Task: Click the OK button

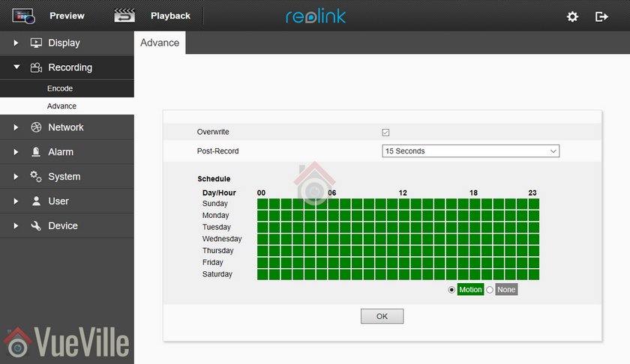Action: click(x=382, y=316)
